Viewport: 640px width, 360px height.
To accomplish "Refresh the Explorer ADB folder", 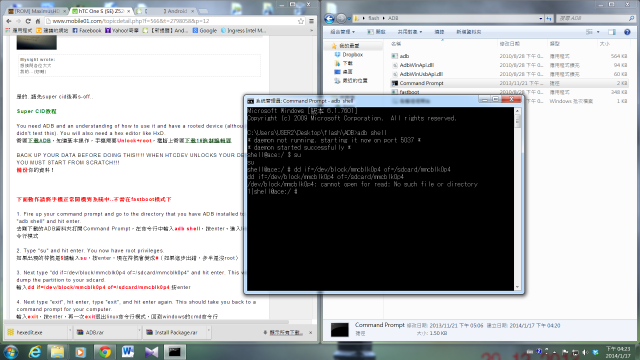I will coord(549,18).
